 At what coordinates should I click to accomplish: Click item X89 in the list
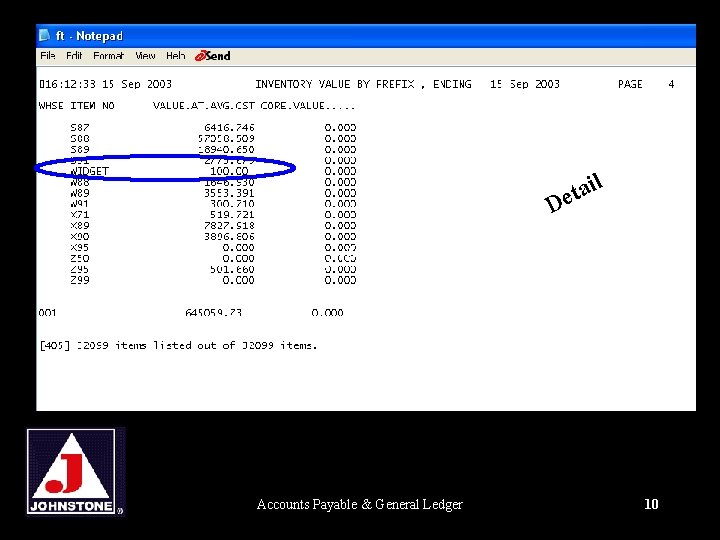coord(80,225)
